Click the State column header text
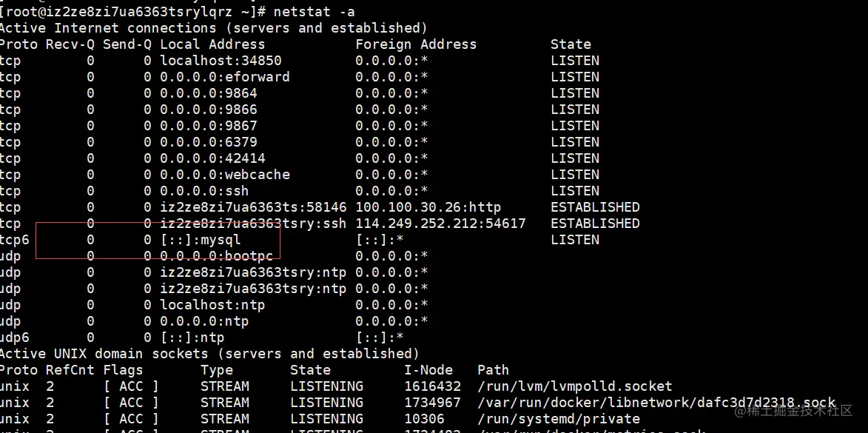 (571, 44)
